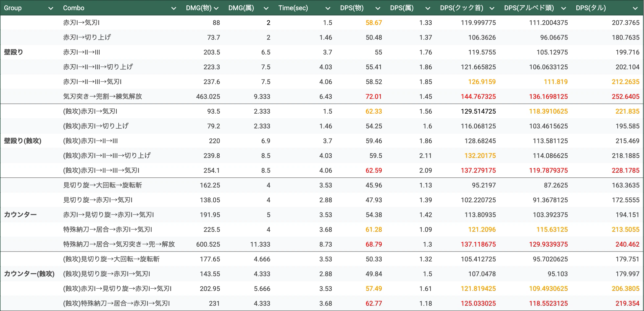Select the red DPS(タル) value 240.462
Screen dimensions: 644x311
628,244
